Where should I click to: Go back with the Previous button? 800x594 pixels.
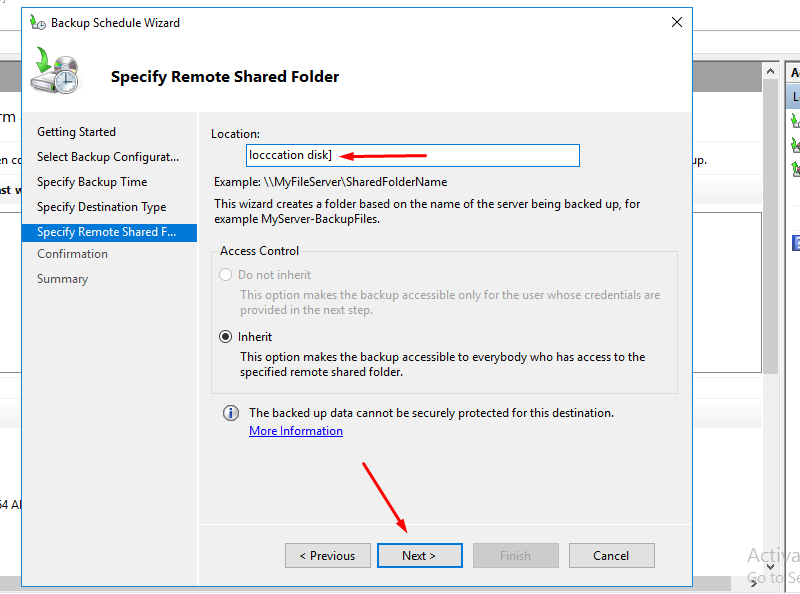point(327,556)
